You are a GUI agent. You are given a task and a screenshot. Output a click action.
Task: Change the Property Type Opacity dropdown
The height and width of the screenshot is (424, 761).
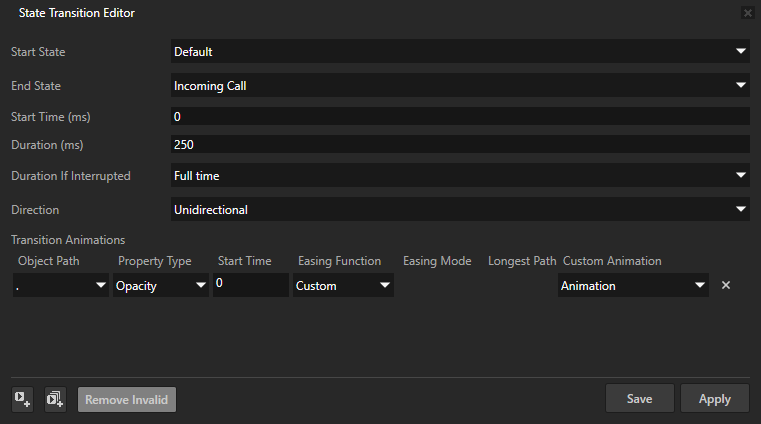point(160,286)
